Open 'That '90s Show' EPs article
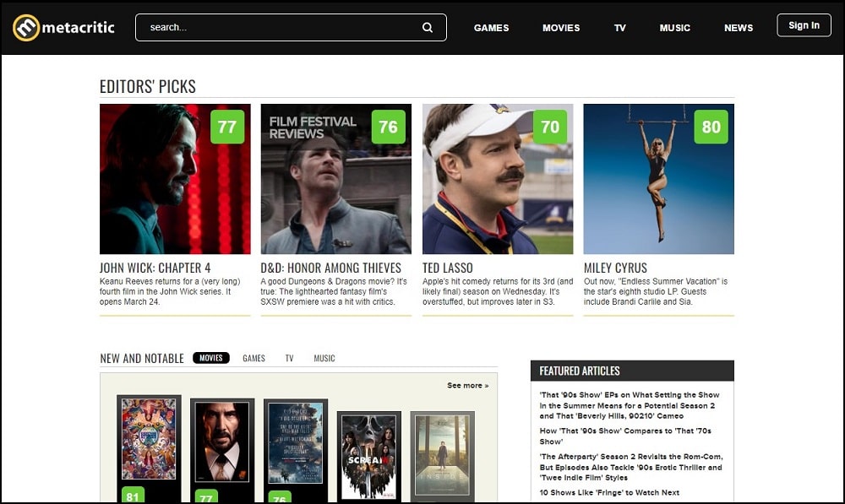 [x=630, y=405]
